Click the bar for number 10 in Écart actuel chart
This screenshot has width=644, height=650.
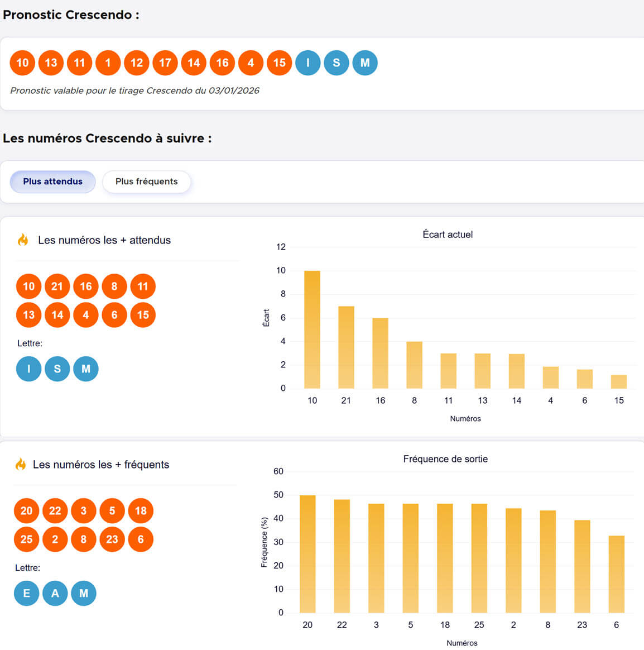click(x=312, y=329)
